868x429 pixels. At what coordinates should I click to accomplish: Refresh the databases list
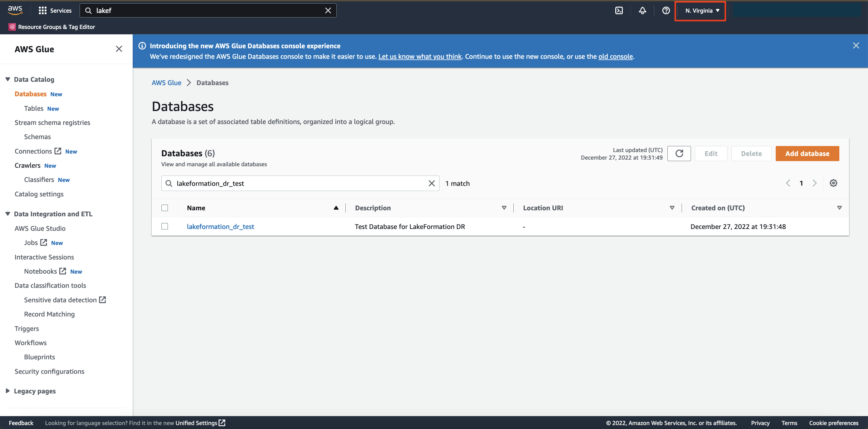click(679, 154)
